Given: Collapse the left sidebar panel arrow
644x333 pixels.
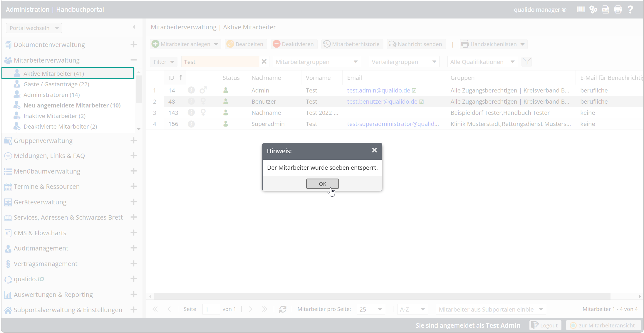Looking at the screenshot, I should tap(134, 27).
